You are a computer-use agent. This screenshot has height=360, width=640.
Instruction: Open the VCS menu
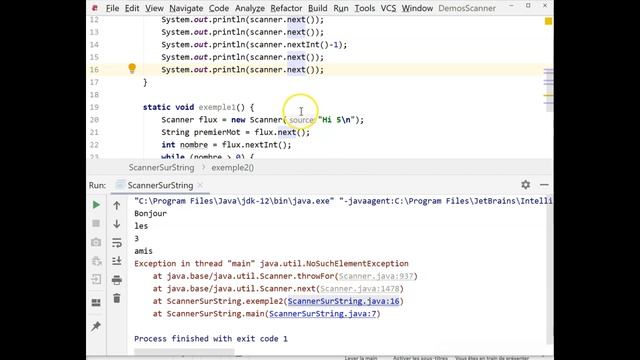388,8
